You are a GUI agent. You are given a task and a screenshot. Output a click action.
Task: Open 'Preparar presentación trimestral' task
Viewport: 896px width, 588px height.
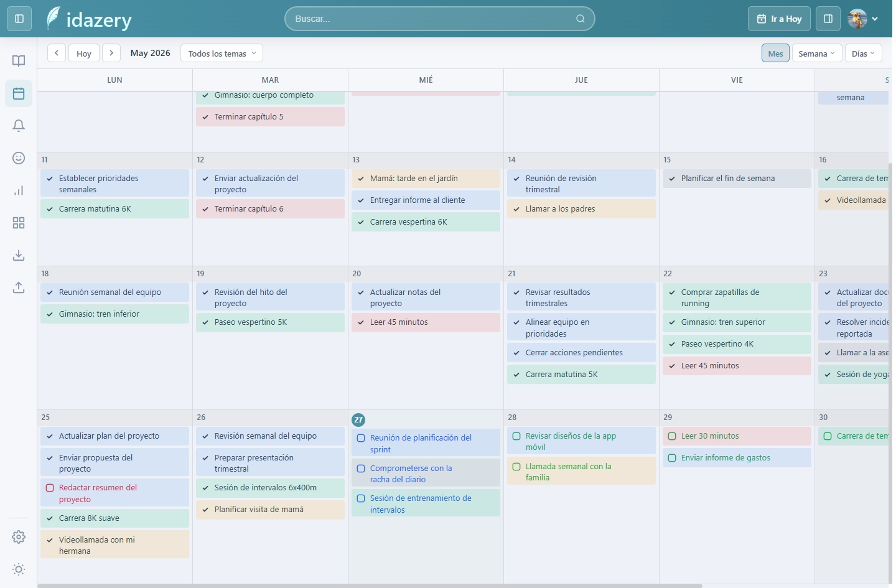(270, 463)
